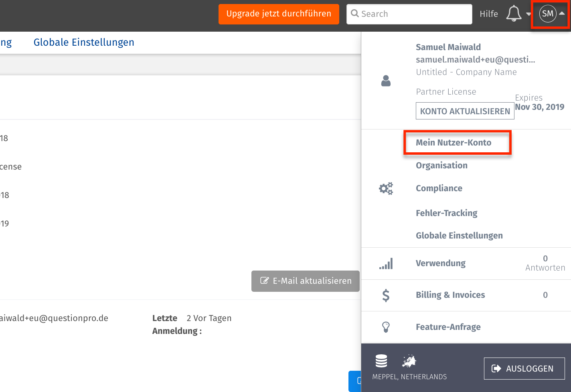The image size is (571, 392).
Task: Click KONTO AKTUALISIEREN button
Action: click(465, 111)
